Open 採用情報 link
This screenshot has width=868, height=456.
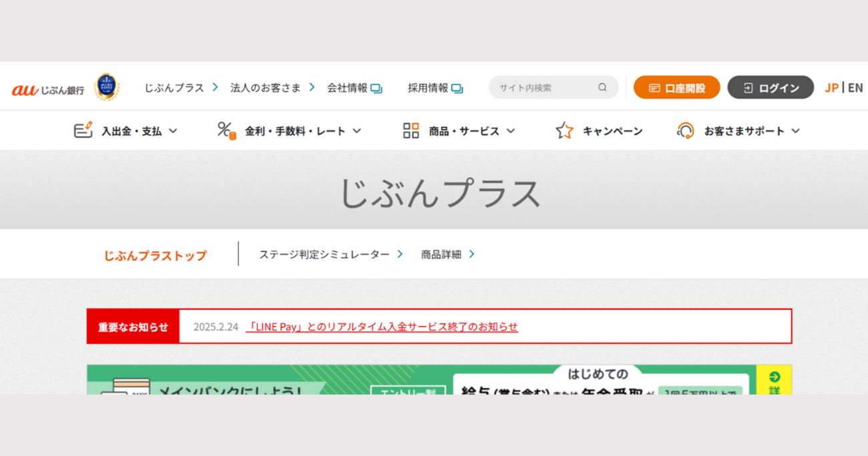(x=428, y=88)
